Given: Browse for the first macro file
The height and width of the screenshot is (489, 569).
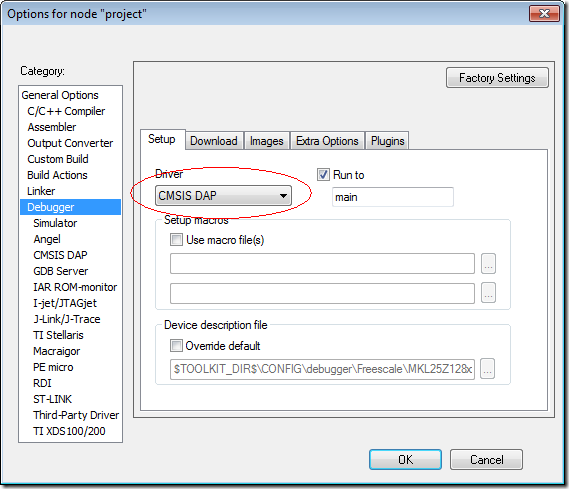Looking at the screenshot, I should tap(488, 264).
